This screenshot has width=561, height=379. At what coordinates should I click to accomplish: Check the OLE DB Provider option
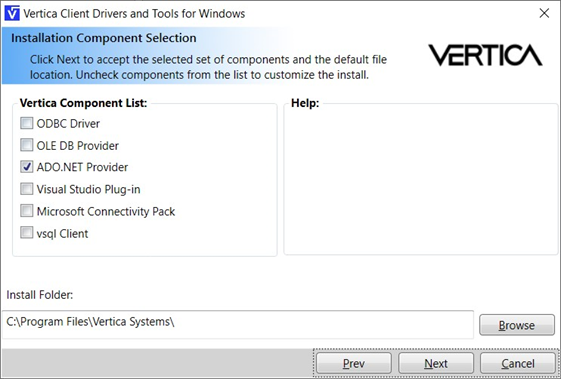click(x=26, y=145)
